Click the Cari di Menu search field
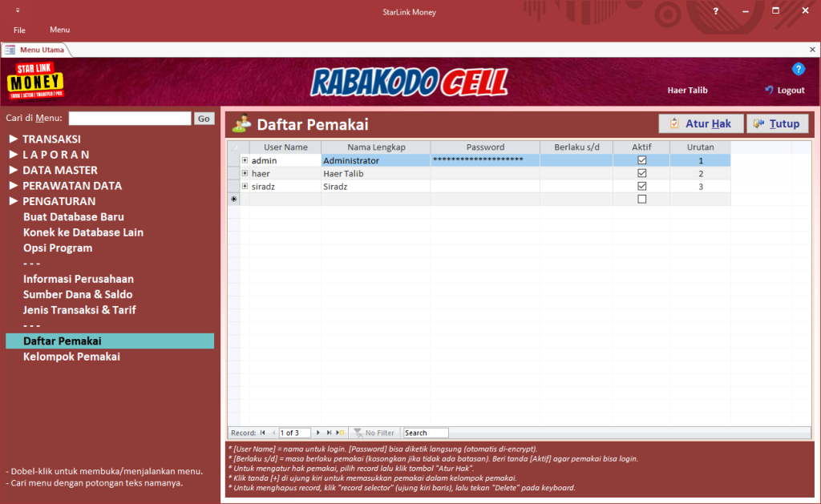The height and width of the screenshot is (504, 821). point(130,119)
